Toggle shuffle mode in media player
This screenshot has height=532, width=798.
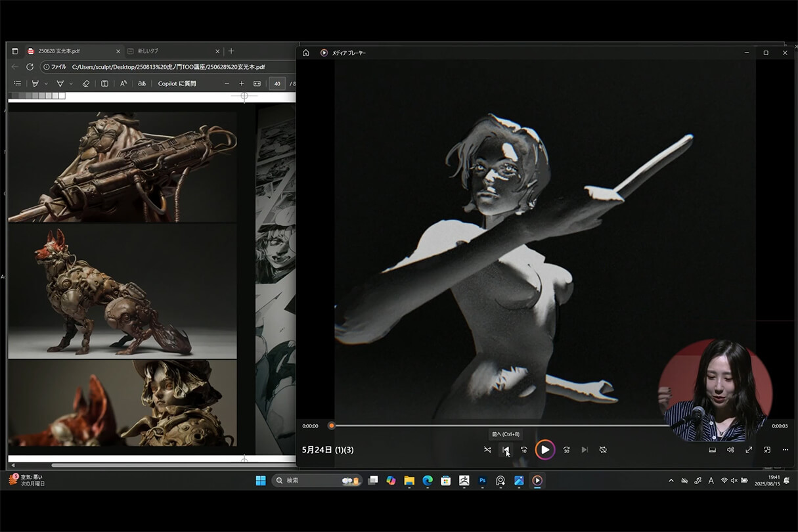(487, 450)
